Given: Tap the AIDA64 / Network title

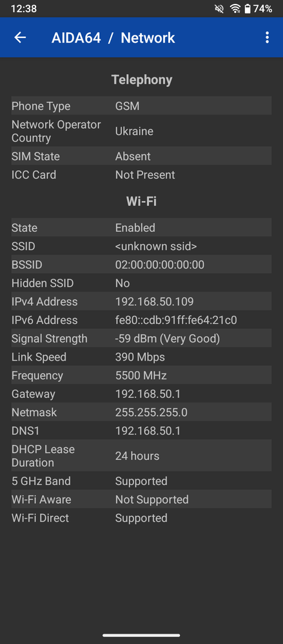Looking at the screenshot, I should click(x=113, y=38).
